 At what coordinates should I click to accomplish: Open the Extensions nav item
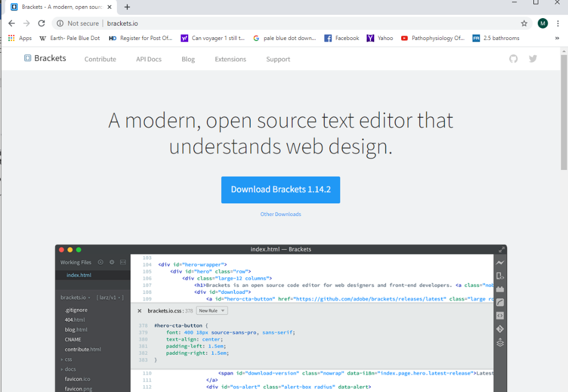point(230,59)
